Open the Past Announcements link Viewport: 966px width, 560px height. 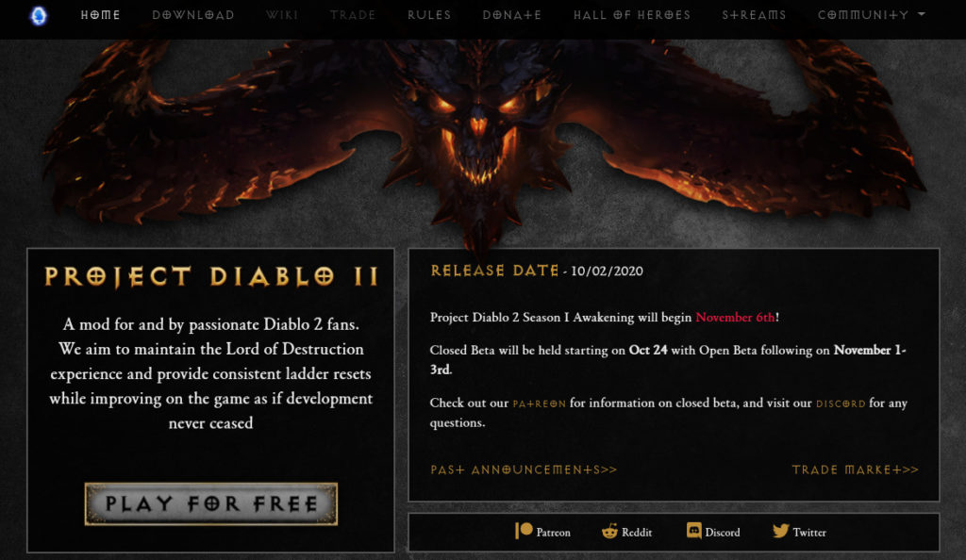[x=524, y=469]
